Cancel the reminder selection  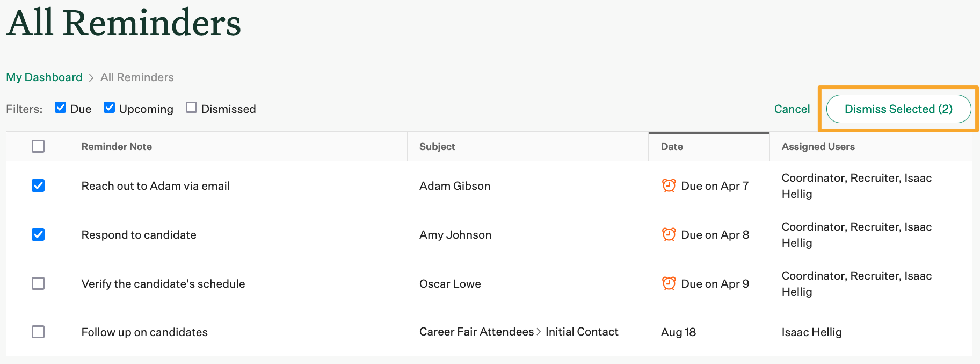coord(792,109)
